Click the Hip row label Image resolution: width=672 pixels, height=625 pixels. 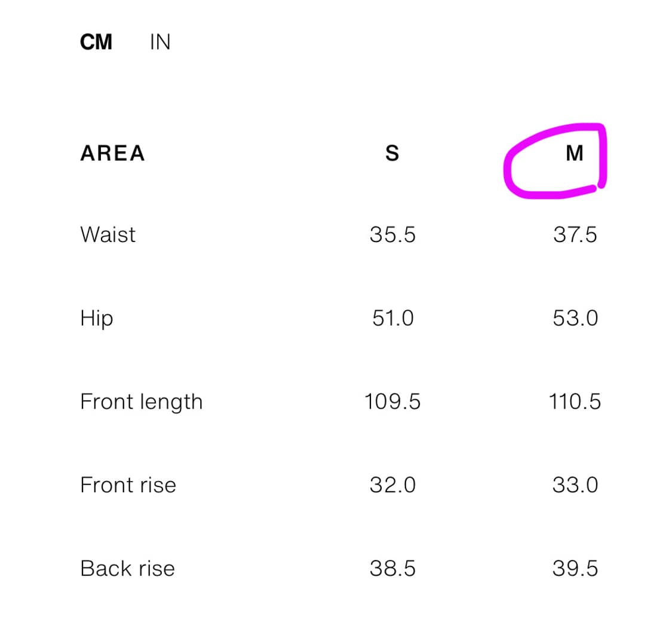coord(96,318)
